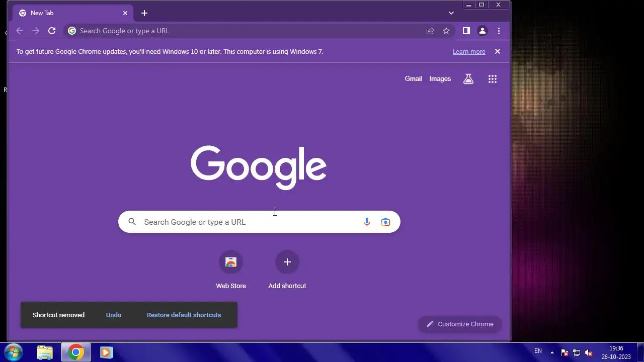The width and height of the screenshot is (644, 362).
Task: Open the Chrome profile avatar
Action: pos(482,31)
